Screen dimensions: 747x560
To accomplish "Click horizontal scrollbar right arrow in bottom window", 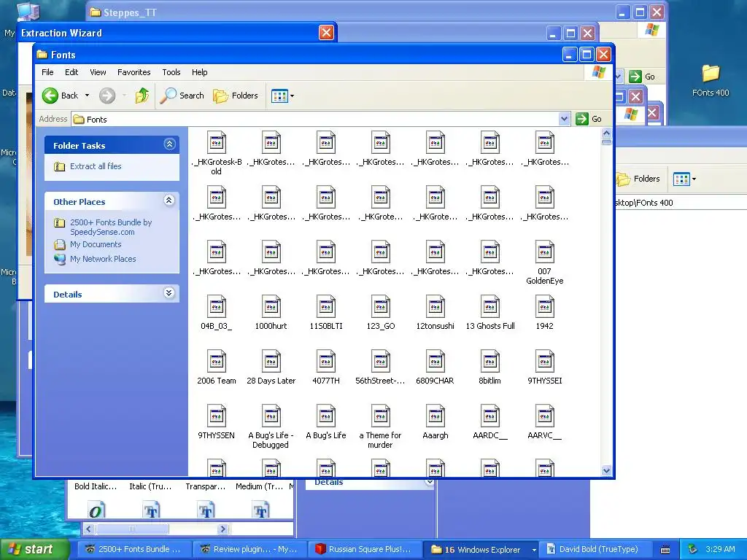I will coord(222,529).
